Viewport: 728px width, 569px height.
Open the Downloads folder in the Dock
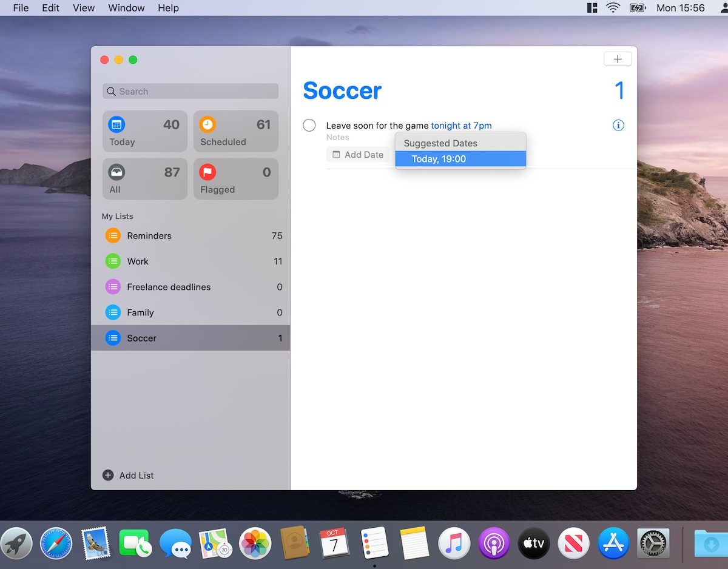711,544
